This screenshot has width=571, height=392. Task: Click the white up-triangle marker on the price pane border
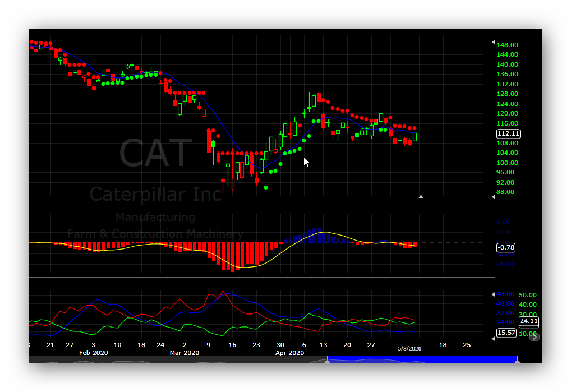point(421,196)
